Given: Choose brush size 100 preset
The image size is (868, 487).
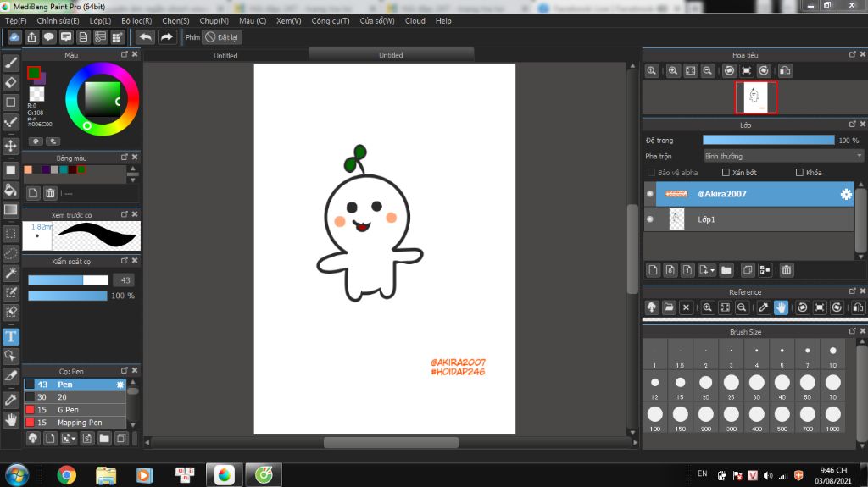Looking at the screenshot, I should pos(654,414).
